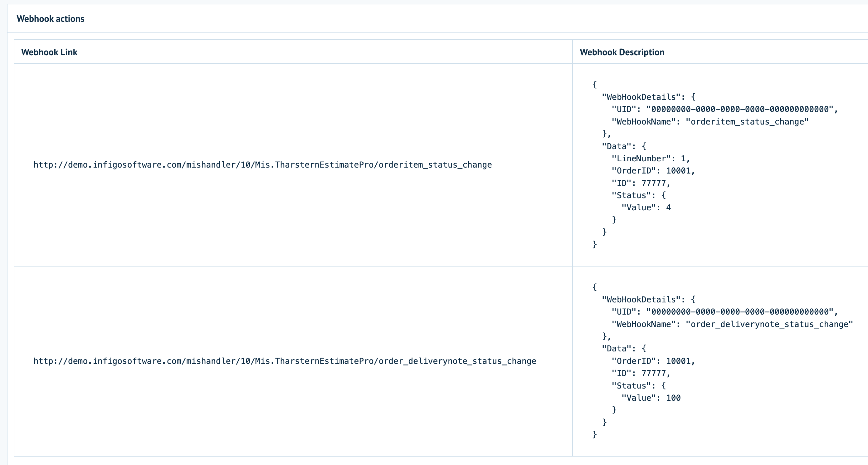Viewport: 868px width, 465px height.
Task: Click the order_deliverynote_status_change webhook URL
Action: (x=285, y=361)
